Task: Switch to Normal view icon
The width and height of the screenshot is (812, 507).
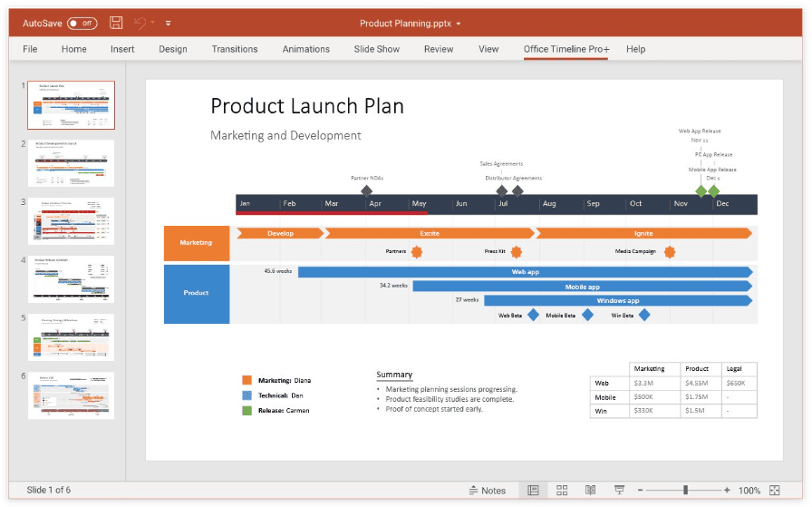Action: 533,490
